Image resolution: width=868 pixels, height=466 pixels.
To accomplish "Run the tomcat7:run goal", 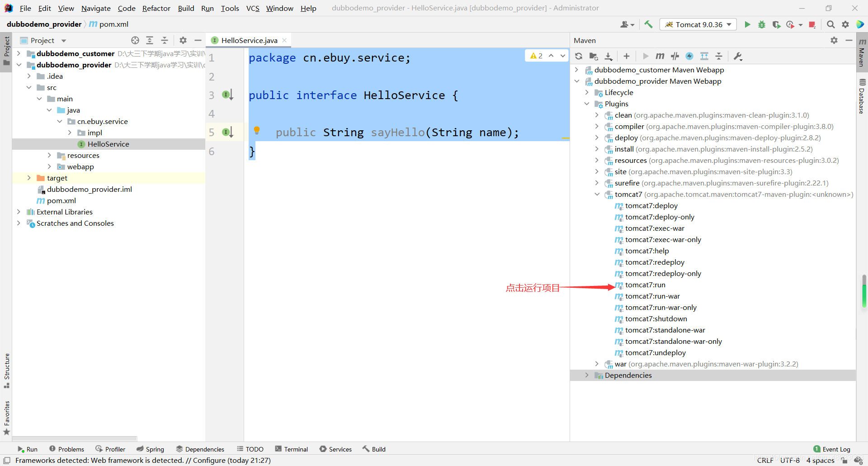I will [645, 285].
